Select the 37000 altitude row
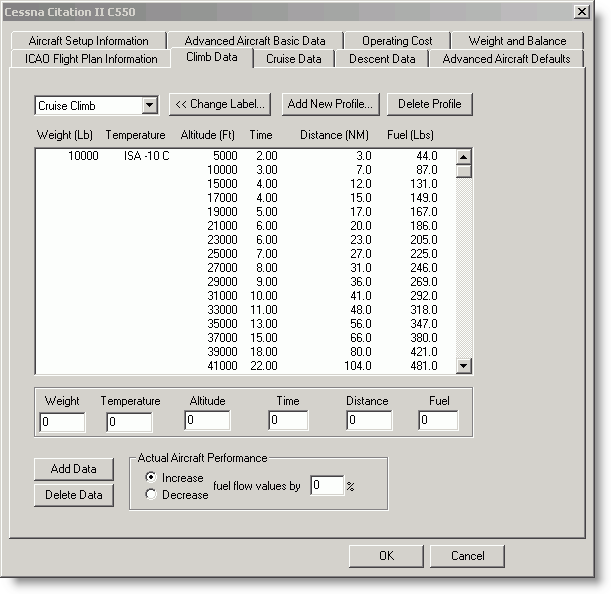Image resolution: width=611 pixels, height=594 pixels. tap(245, 338)
